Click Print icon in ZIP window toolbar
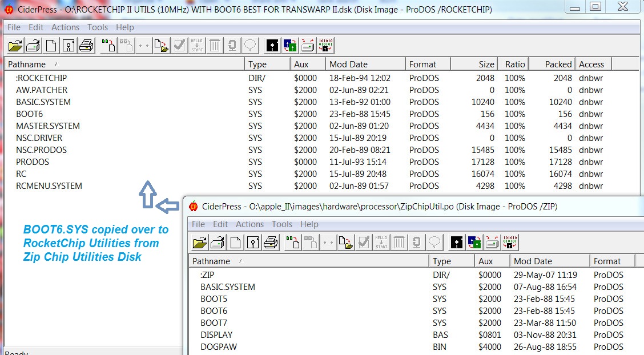Screen dimensions: 644x355 (x=271, y=242)
